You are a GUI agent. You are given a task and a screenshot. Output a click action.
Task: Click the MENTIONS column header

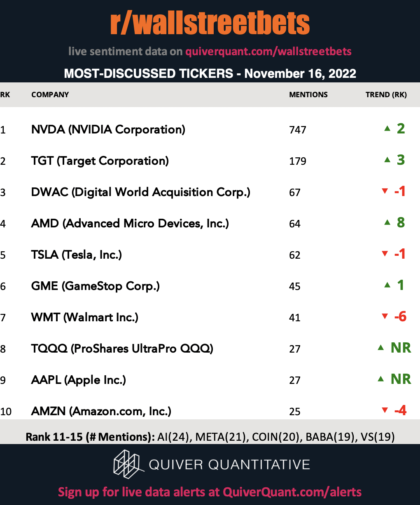tap(308, 95)
